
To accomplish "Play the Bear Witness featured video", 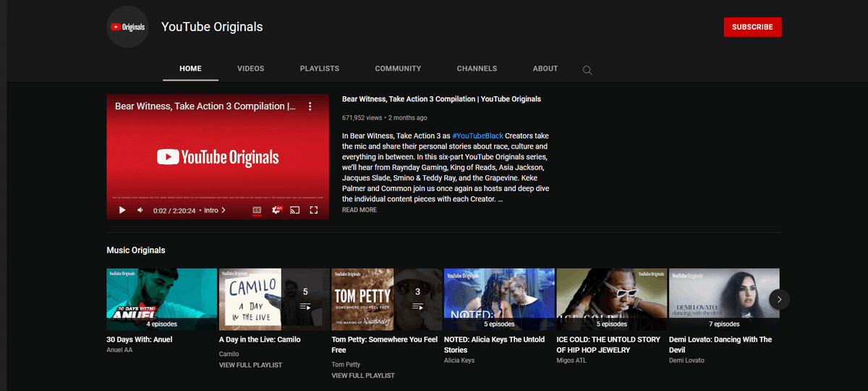I will tap(122, 210).
